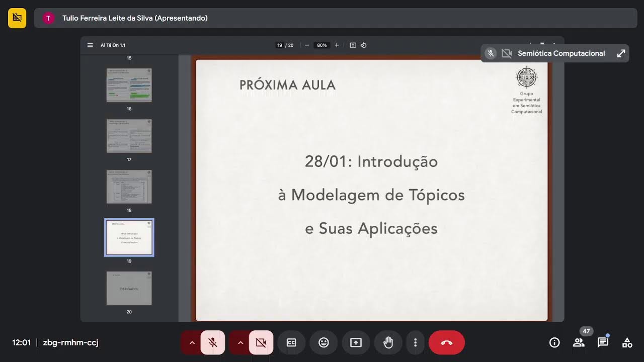Select slide 20 'OBRIGADO!' thumbnail

[129, 288]
